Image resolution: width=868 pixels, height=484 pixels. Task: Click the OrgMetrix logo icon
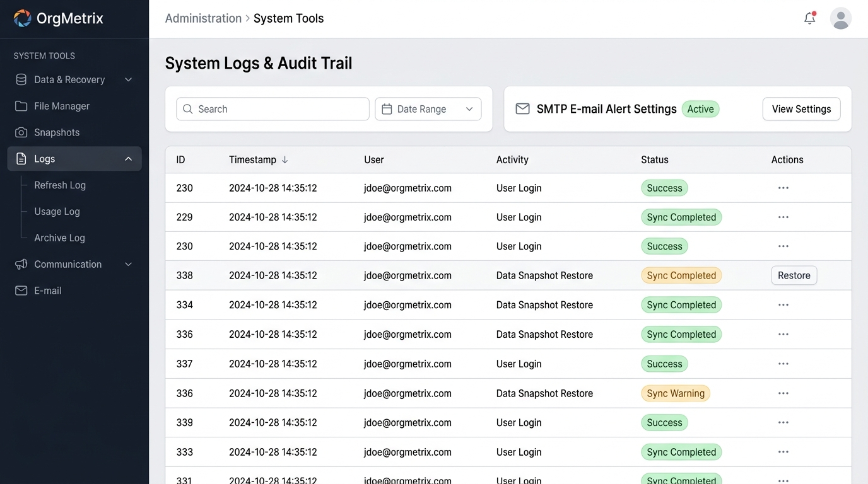22,18
